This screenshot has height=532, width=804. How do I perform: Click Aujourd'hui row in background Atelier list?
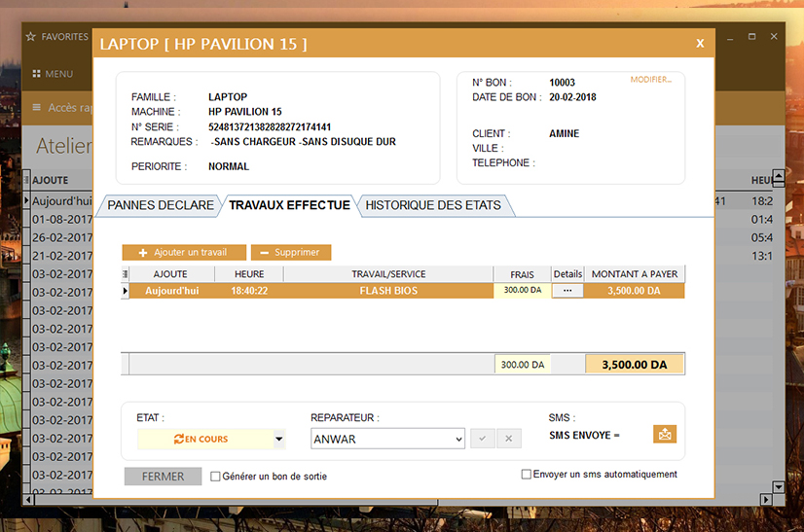(61, 201)
